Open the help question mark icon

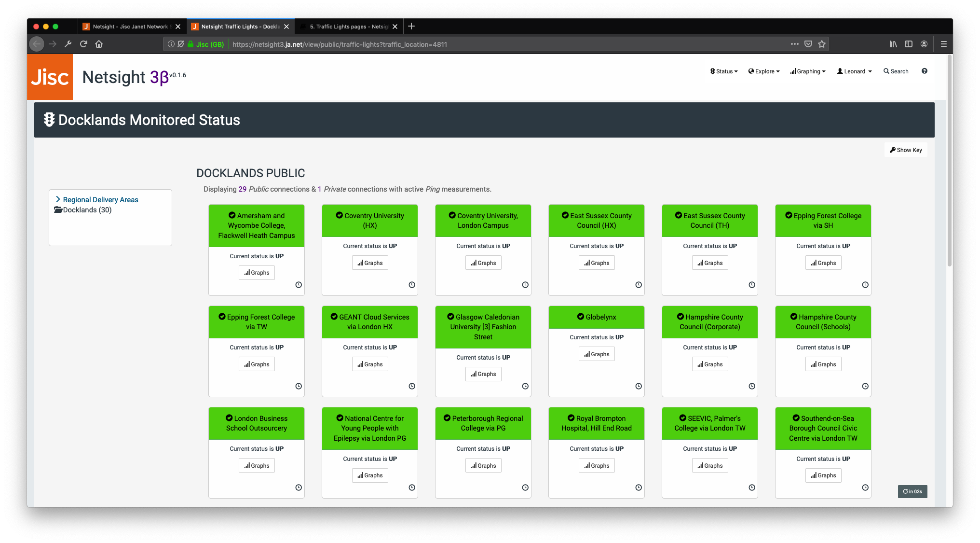[924, 71]
